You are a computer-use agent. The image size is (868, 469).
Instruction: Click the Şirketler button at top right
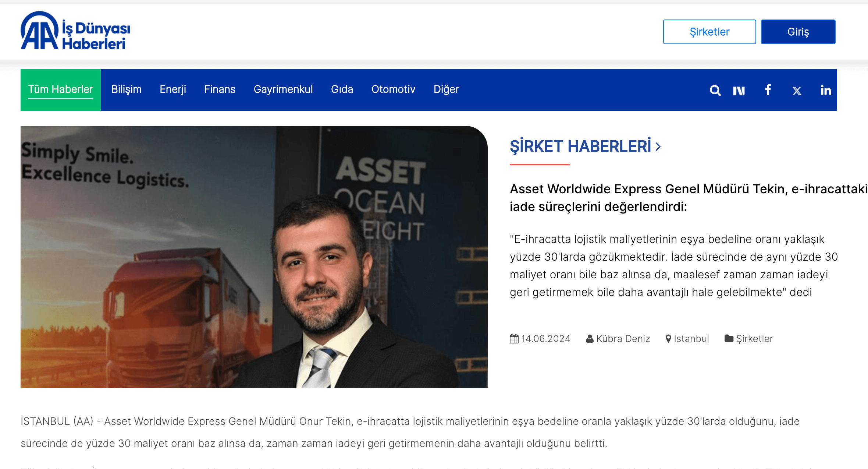click(709, 32)
